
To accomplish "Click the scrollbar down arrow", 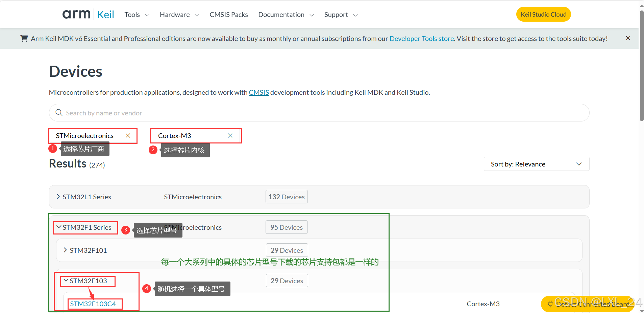I will click(x=641, y=311).
